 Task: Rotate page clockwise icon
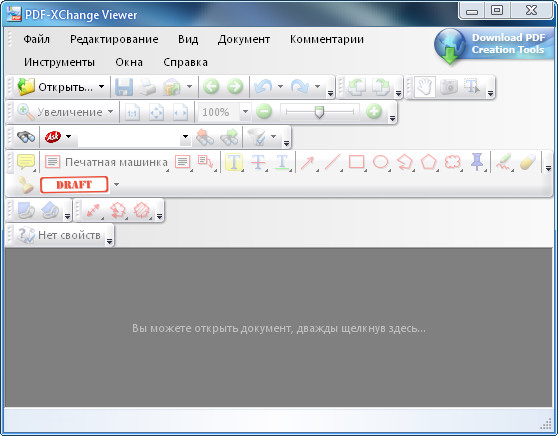tap(381, 87)
